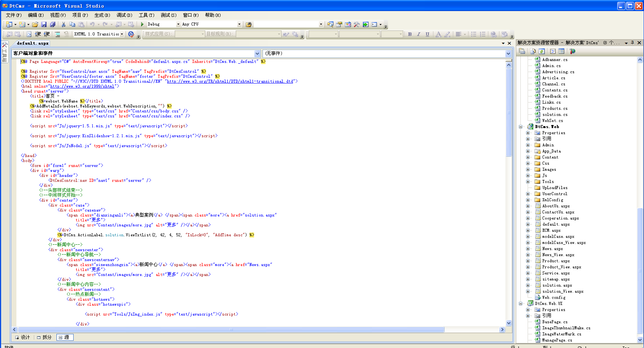Click the Start Page green arrow icon

(365, 24)
